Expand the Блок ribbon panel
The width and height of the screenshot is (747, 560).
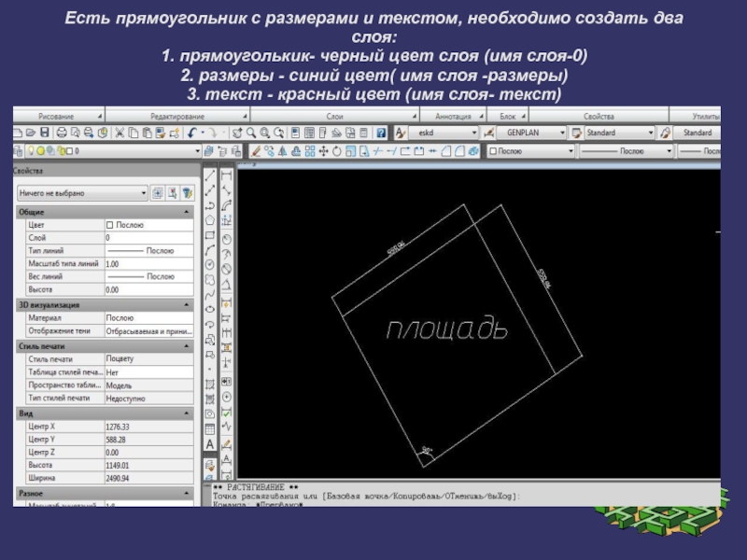click(x=524, y=116)
